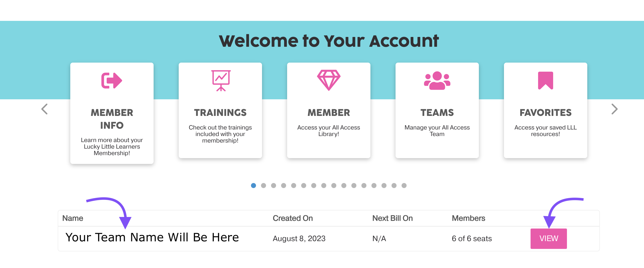644x268 pixels.
Task: Select the presentation chart icon on Trainings card
Action: pyautogui.click(x=220, y=80)
